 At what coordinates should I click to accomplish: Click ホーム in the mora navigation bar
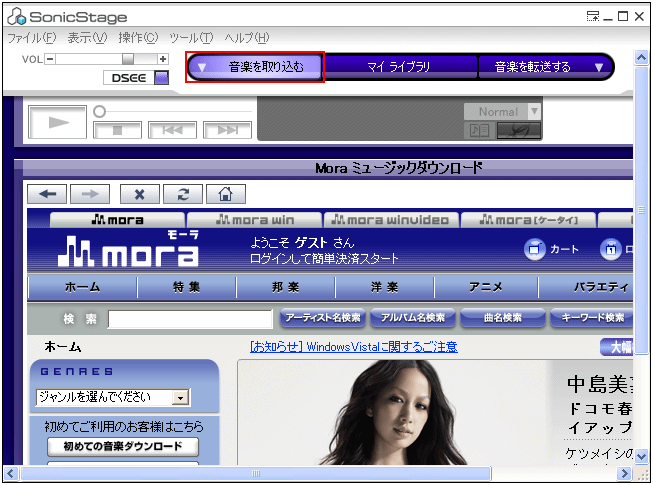coord(82,287)
